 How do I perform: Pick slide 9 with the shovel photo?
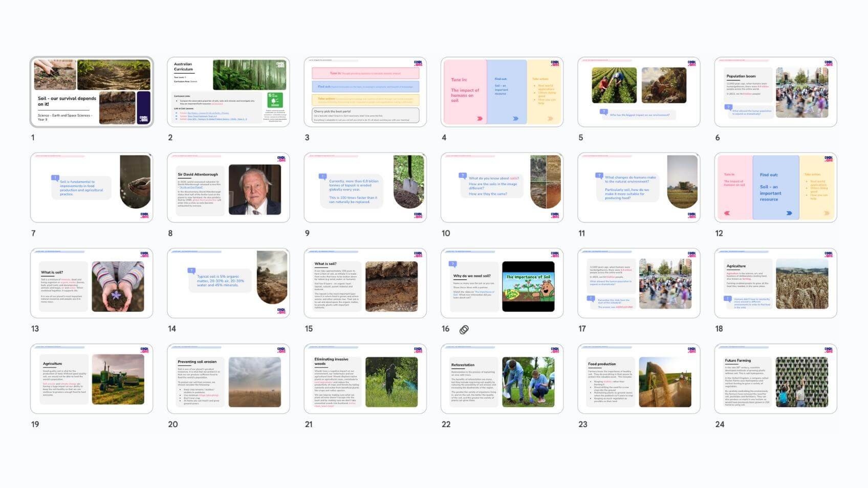tap(365, 188)
